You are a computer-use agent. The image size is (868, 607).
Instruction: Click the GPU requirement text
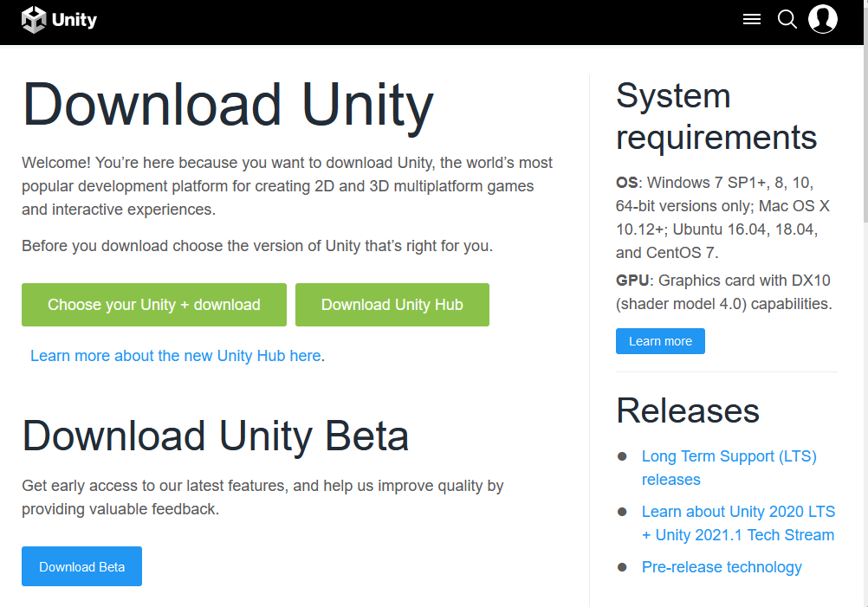(x=724, y=292)
